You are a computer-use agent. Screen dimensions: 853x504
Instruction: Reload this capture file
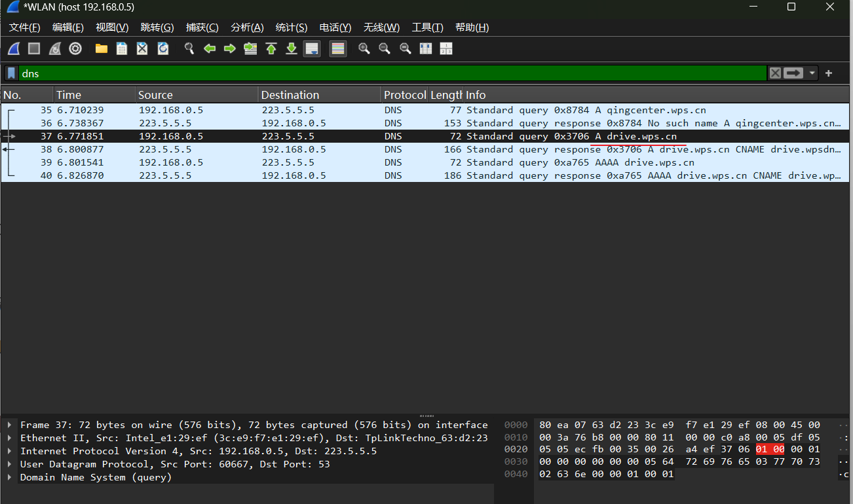pyautogui.click(x=163, y=48)
